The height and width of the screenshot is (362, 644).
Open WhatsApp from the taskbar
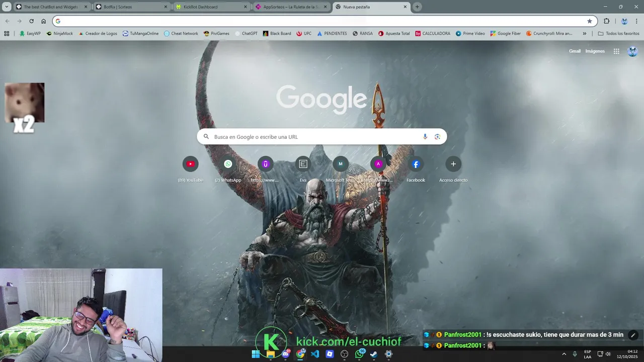[359, 354]
